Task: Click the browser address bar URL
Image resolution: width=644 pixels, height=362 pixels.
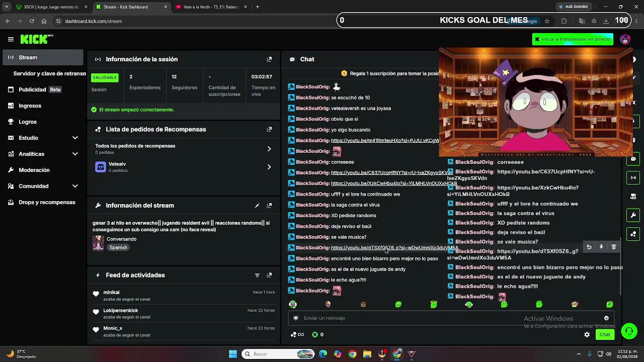Action: click(93, 21)
